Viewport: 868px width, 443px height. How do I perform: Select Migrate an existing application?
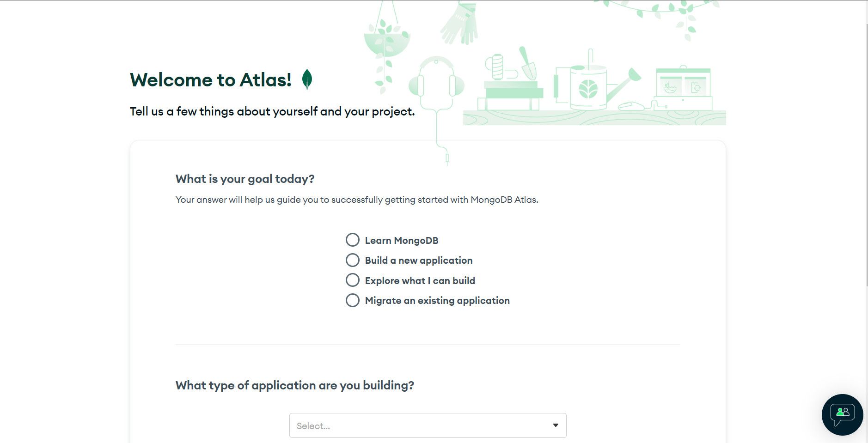coord(353,301)
